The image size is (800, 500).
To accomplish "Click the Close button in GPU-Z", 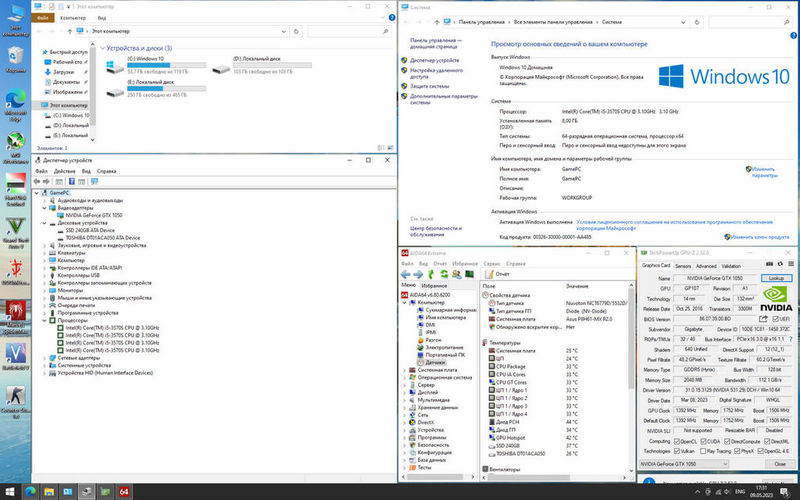I will (x=780, y=464).
